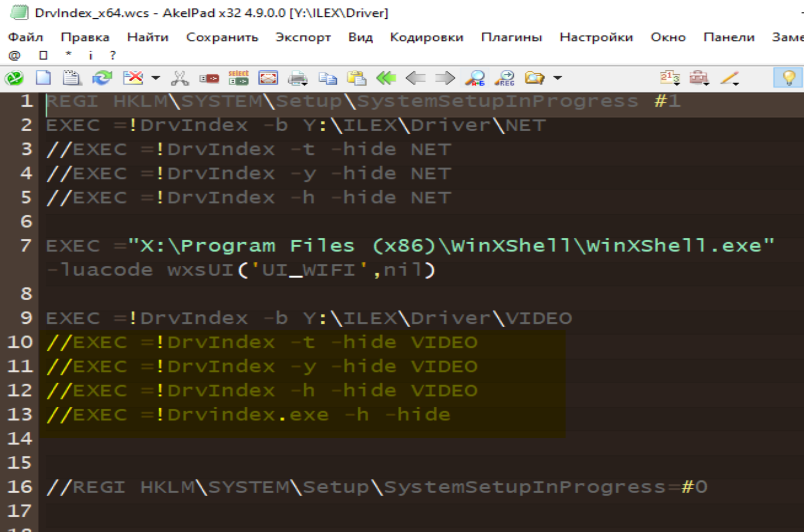This screenshot has width=804, height=532.
Task: Create a new blank document
Action: (43, 78)
